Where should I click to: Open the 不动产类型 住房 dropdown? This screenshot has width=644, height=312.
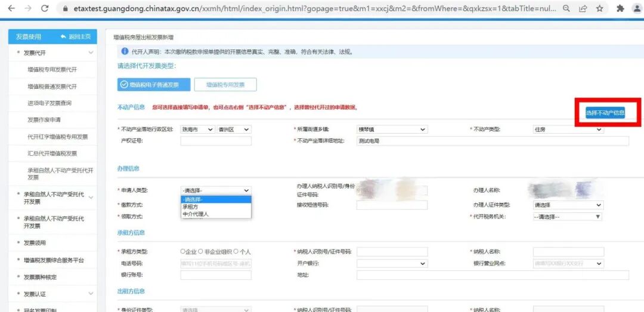pos(568,129)
